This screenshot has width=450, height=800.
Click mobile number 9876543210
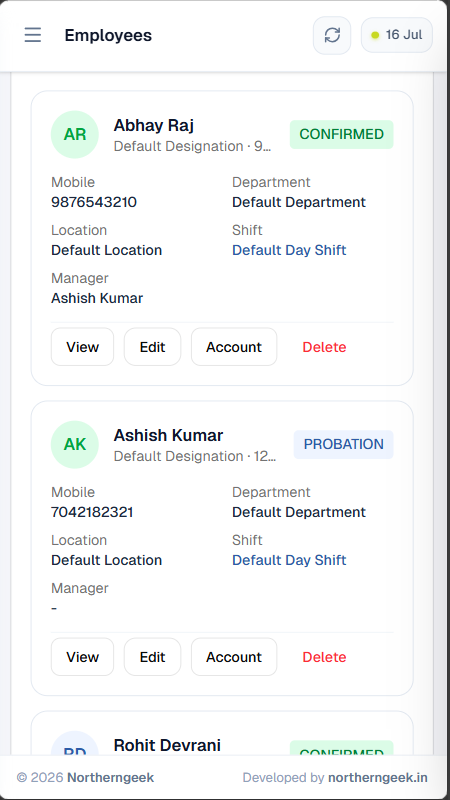point(94,202)
